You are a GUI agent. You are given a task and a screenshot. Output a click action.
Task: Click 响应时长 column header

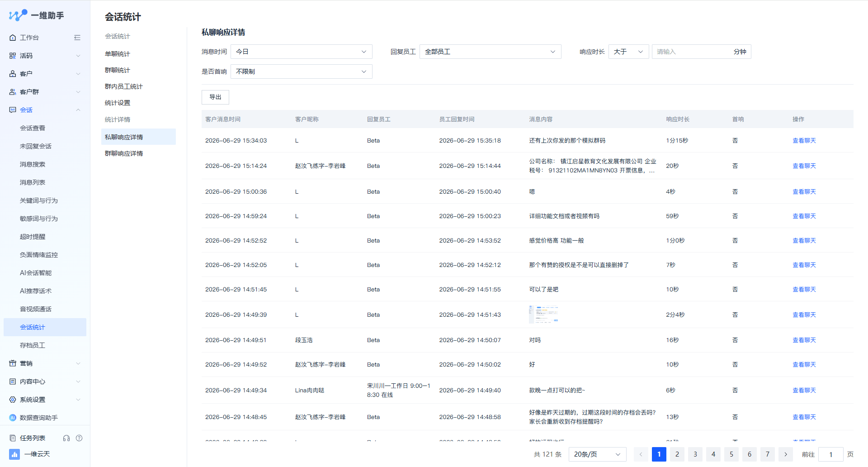(678, 119)
